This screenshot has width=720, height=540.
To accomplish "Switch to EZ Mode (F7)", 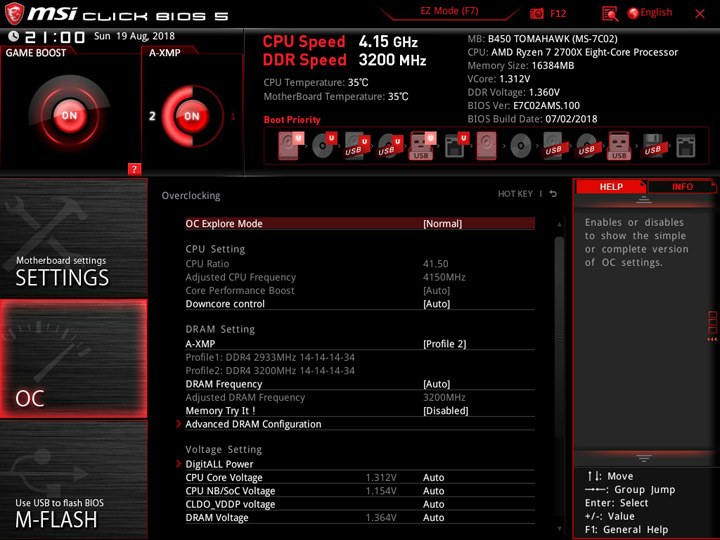I will click(x=449, y=11).
